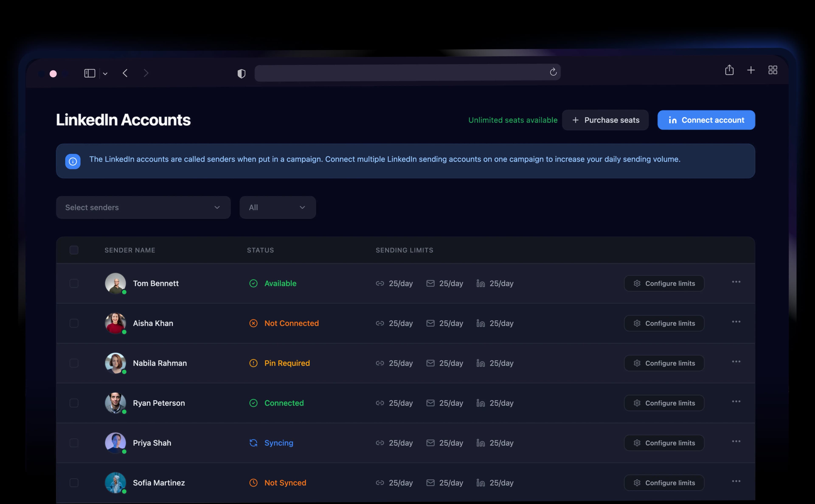Check the box for Priya Shah

[74, 443]
